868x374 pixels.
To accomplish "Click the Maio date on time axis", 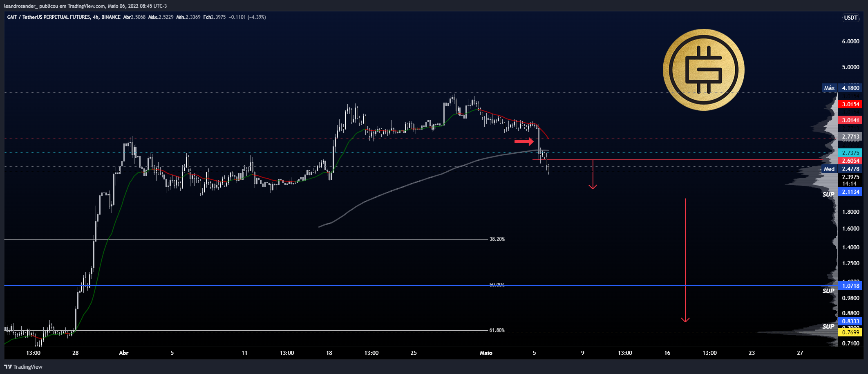I will (486, 353).
